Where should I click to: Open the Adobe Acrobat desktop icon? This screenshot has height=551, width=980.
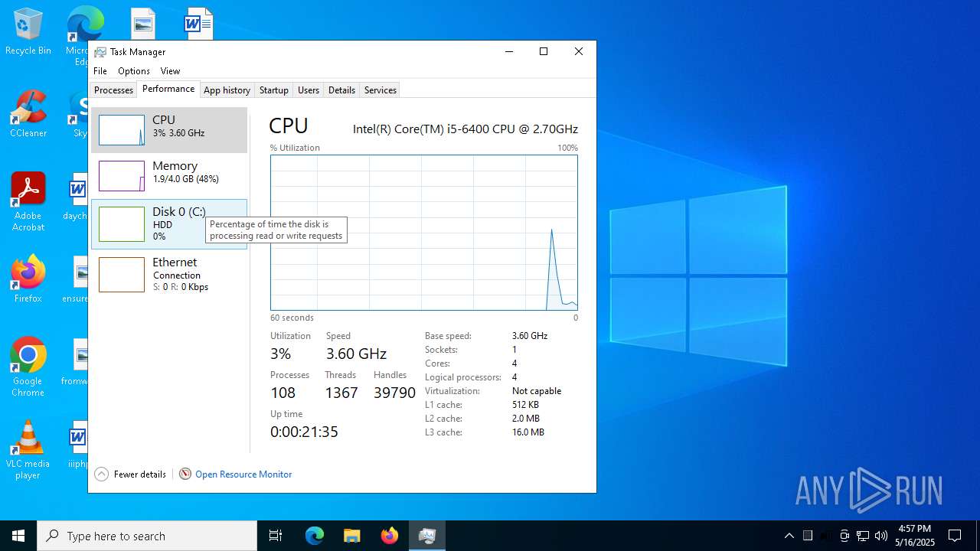point(28,202)
